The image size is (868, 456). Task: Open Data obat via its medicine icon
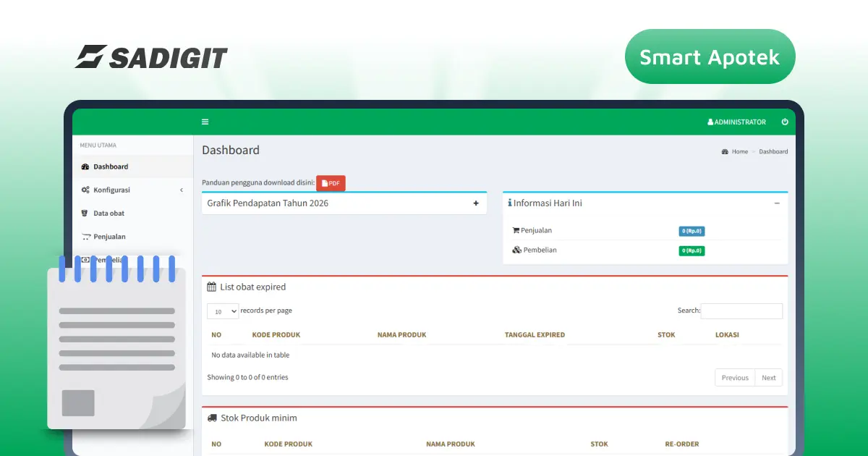[86, 213]
